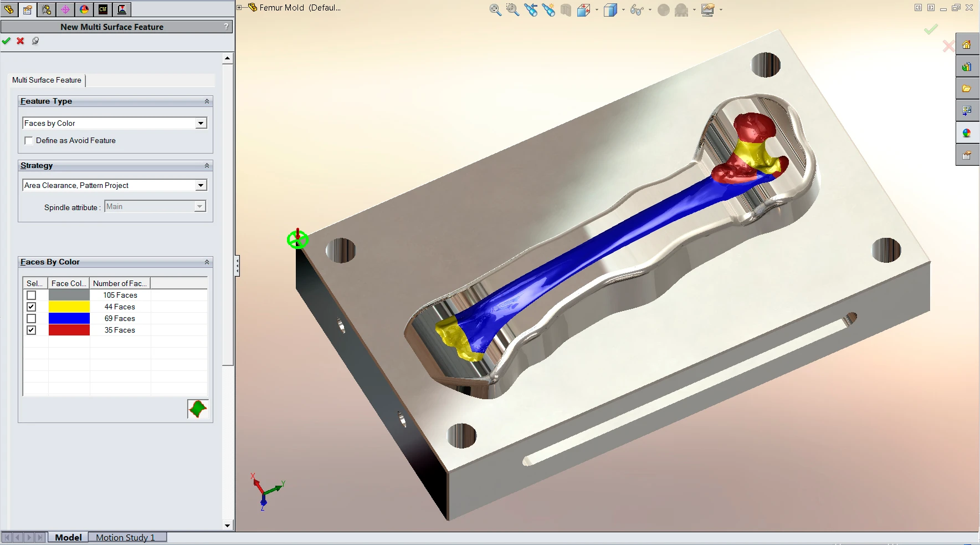
Task: Confirm the feature with the green checkmark
Action: coord(6,41)
